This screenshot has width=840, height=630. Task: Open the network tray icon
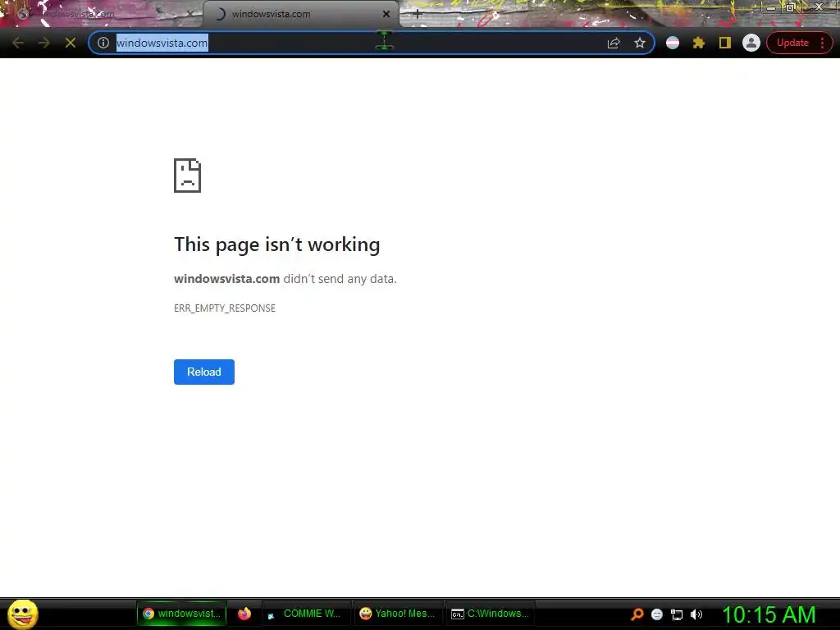pos(677,614)
